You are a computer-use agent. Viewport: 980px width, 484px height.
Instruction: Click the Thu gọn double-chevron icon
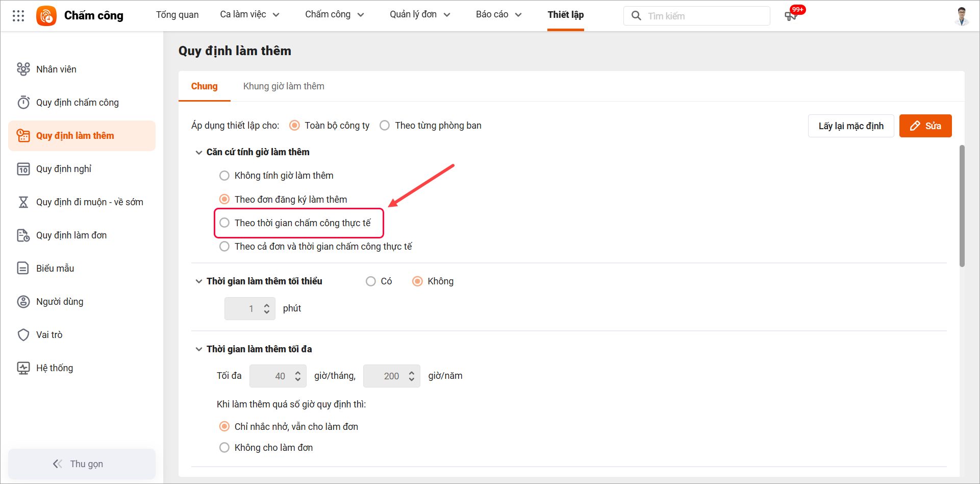coord(58,464)
